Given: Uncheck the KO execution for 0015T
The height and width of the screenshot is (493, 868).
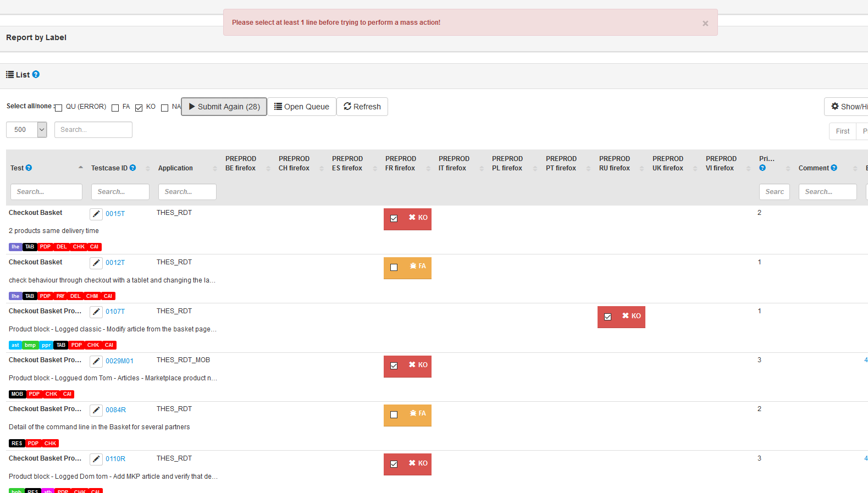Looking at the screenshot, I should click(394, 218).
